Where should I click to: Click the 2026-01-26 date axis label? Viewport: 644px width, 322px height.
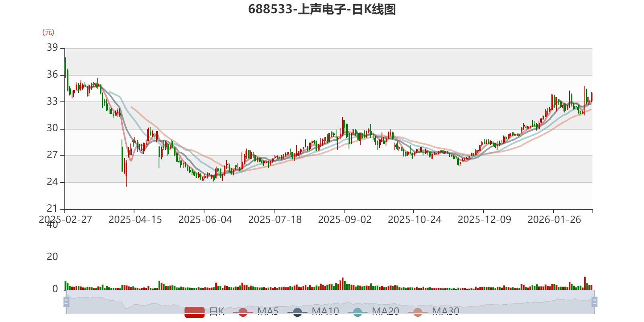point(554,219)
